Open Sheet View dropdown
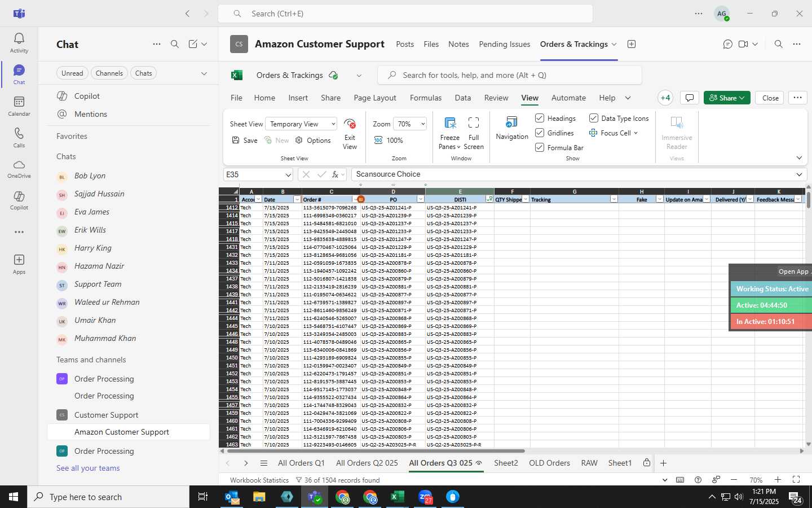The image size is (812, 508). pyautogui.click(x=302, y=124)
